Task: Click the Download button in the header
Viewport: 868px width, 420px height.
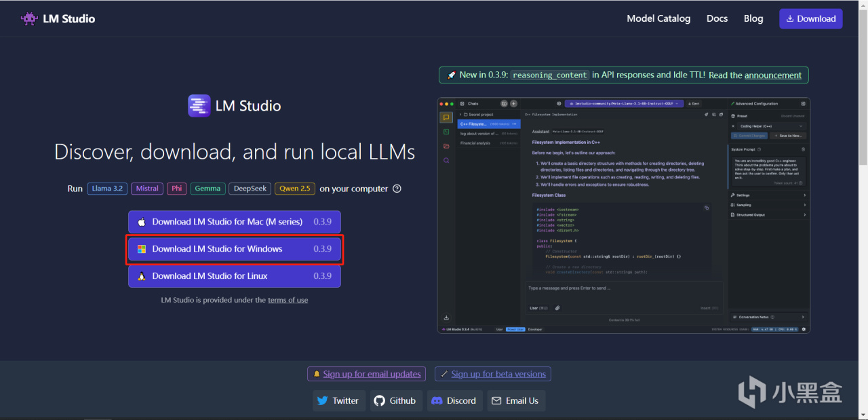Action: (811, 18)
